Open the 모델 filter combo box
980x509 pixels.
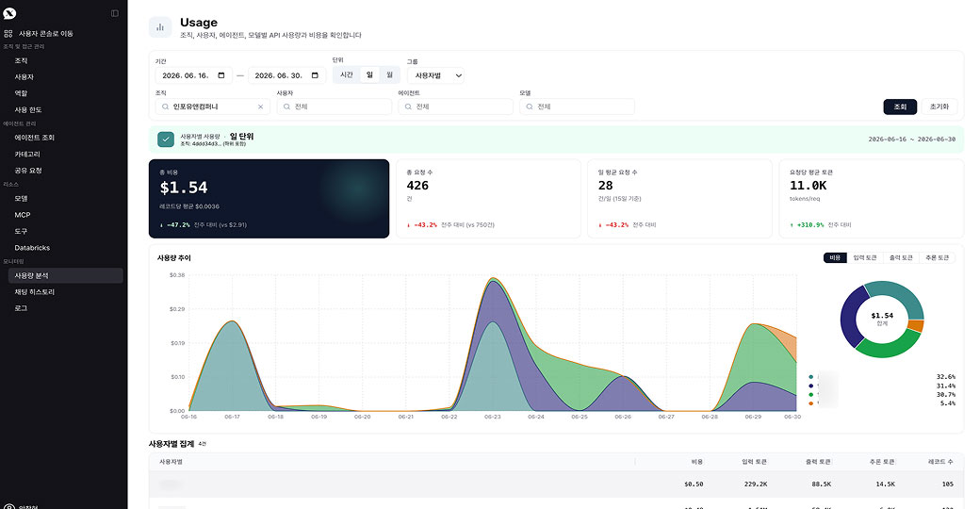click(x=577, y=107)
